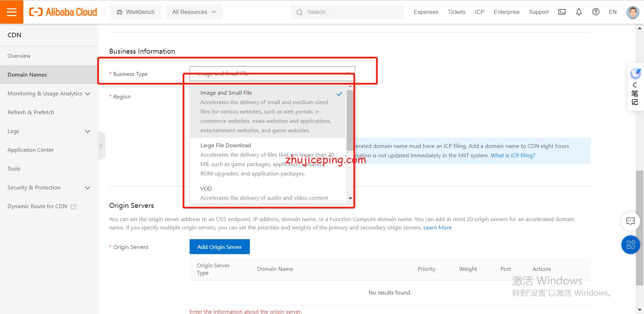Select Domain Names in sidebar
644x314 pixels.
coord(49,74)
